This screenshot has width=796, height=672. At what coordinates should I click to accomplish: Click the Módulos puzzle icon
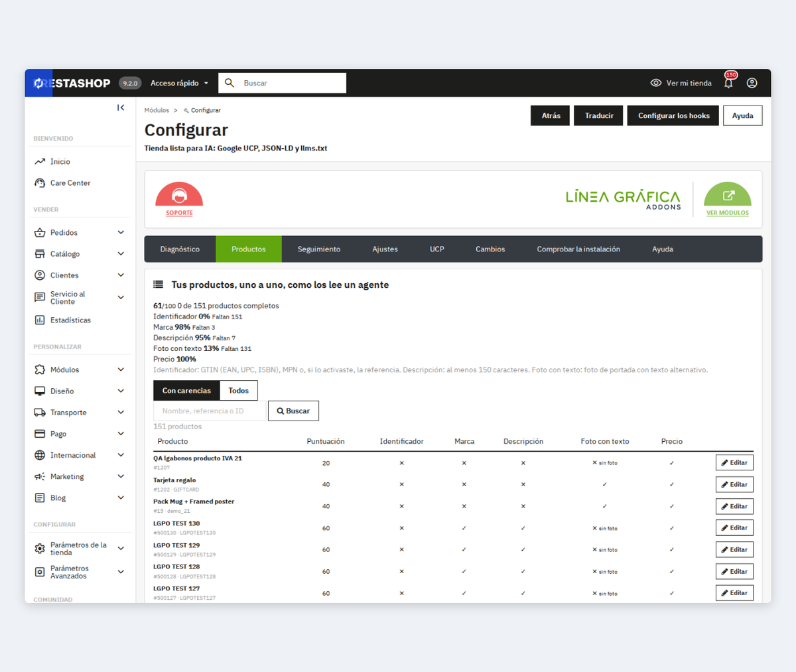40,370
